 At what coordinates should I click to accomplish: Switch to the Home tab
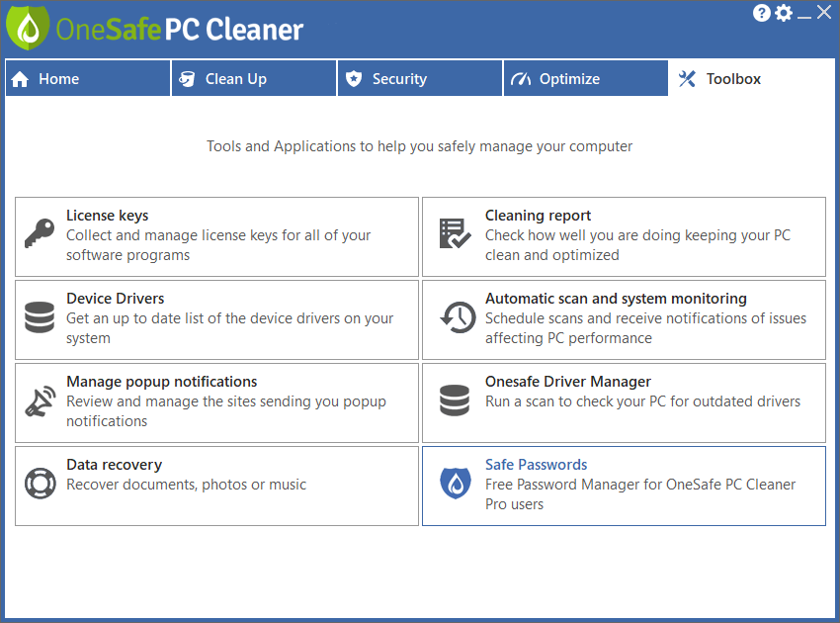pos(88,78)
